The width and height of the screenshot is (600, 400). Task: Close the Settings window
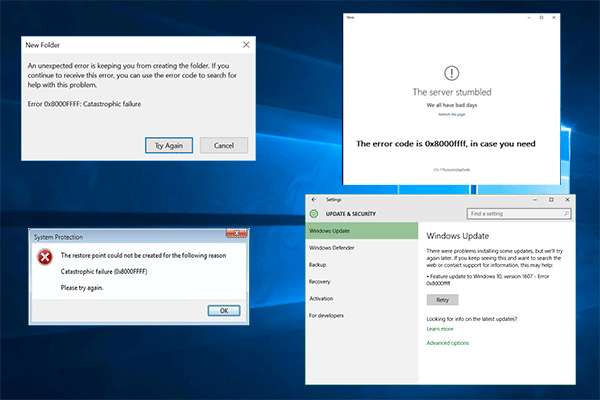coord(567,199)
